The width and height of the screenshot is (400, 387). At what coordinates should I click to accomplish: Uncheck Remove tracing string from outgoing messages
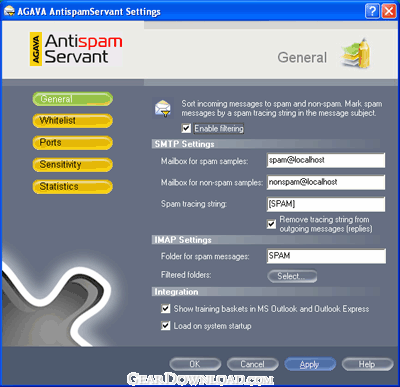(271, 224)
